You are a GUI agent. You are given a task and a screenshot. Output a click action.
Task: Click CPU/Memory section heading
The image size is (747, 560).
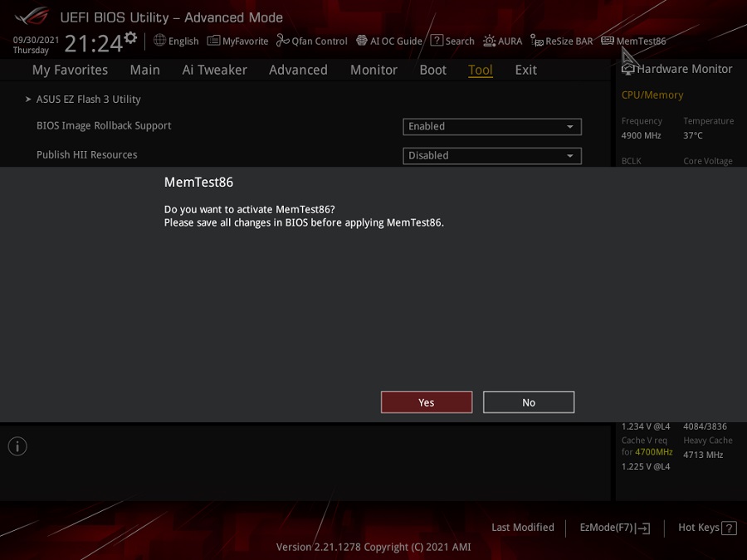click(652, 95)
